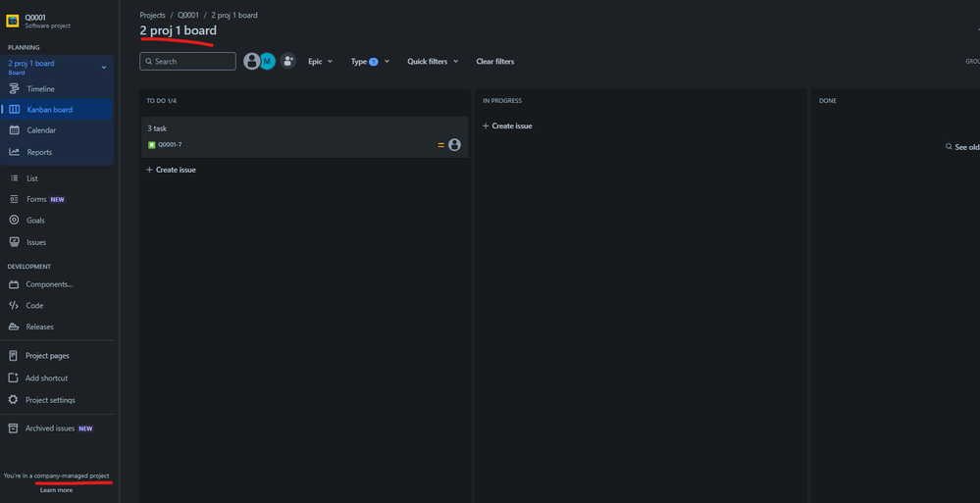Image resolution: width=980 pixels, height=503 pixels.
Task: Click Create issue in IN PROGRESS column
Action: point(507,126)
